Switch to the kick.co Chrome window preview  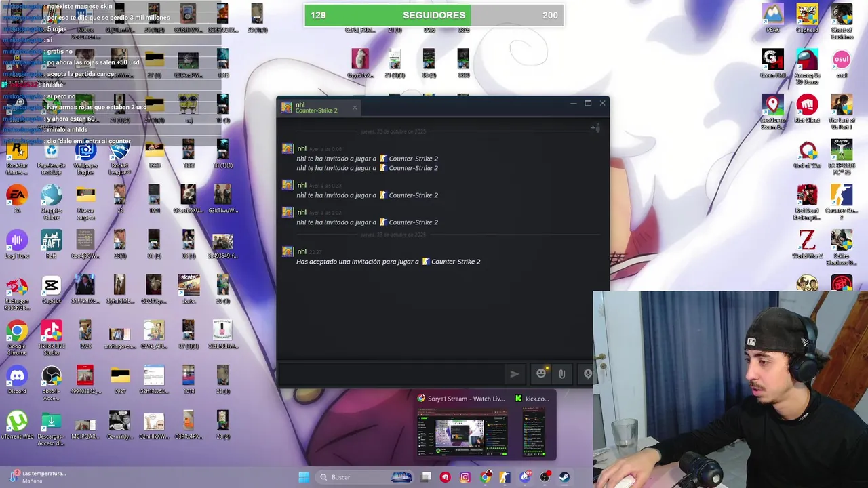point(534,426)
